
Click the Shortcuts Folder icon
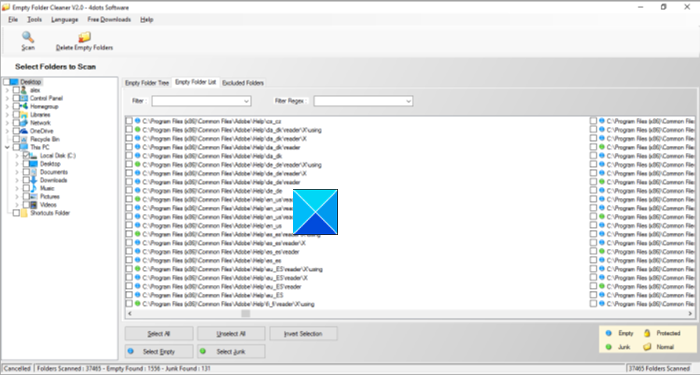pyautogui.click(x=24, y=213)
